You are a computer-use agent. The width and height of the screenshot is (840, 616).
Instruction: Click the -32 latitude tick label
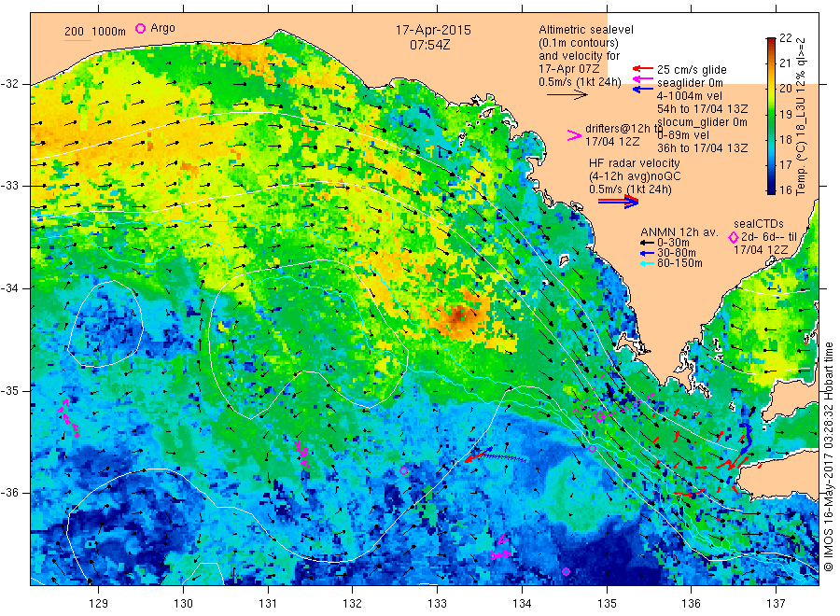coord(9,84)
